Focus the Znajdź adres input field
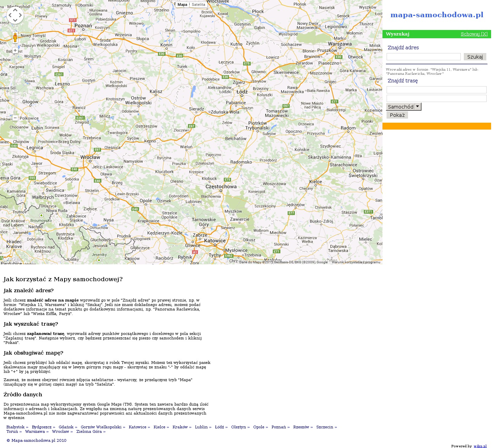The width and height of the screenshot is (498, 448). (424, 57)
